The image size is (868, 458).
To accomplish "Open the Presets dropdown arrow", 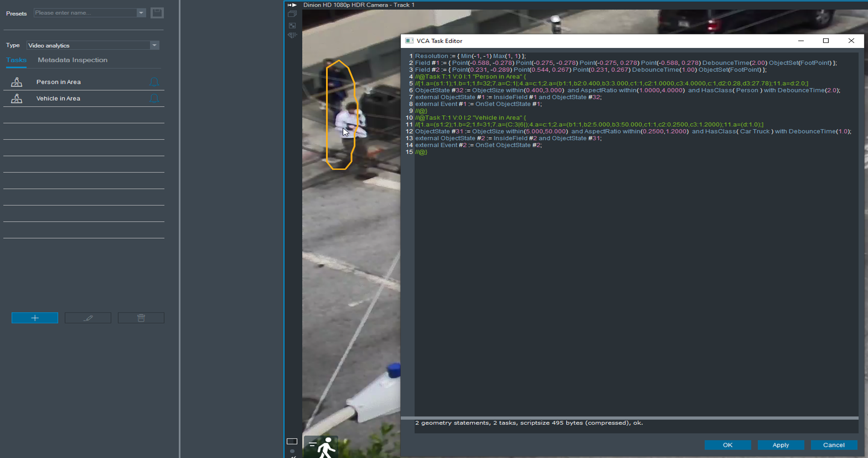I will pos(141,13).
